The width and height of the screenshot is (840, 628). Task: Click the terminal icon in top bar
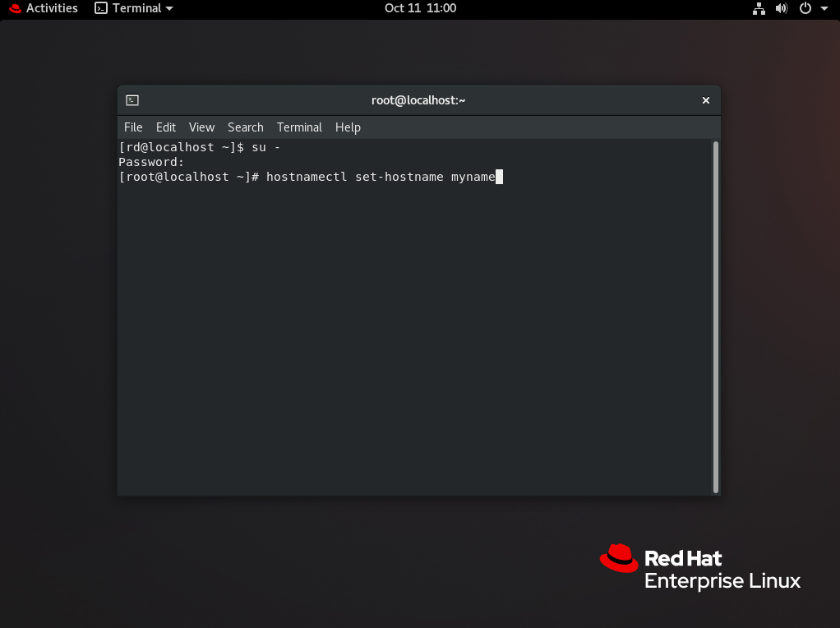pos(101,8)
